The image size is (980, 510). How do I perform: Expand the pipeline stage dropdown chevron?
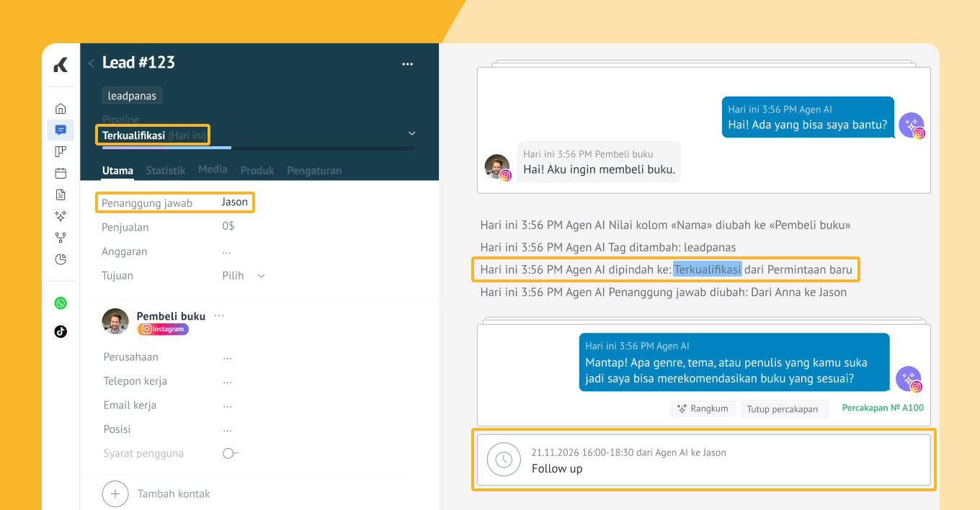click(x=411, y=133)
